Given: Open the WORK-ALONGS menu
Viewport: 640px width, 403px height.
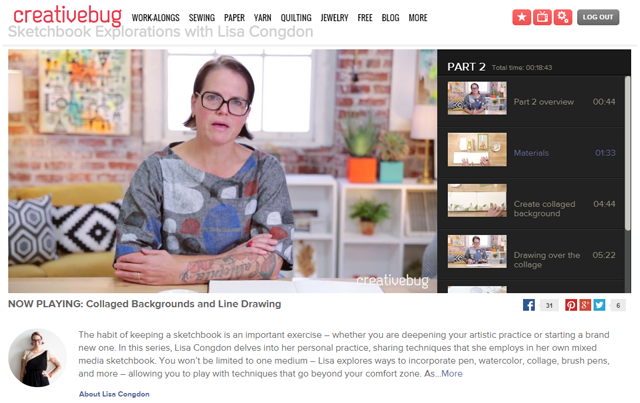Looking at the screenshot, I should coord(156,18).
